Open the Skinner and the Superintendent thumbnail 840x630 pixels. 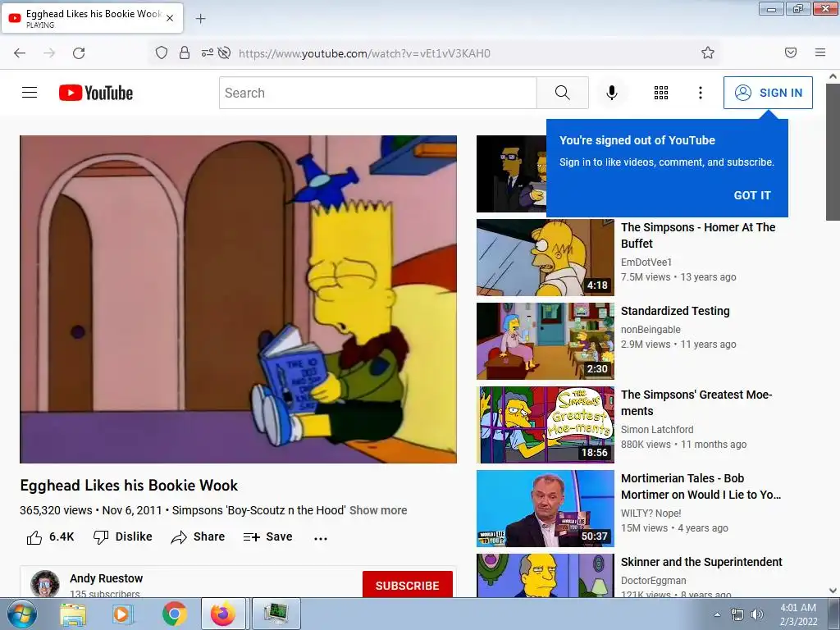tap(546, 576)
